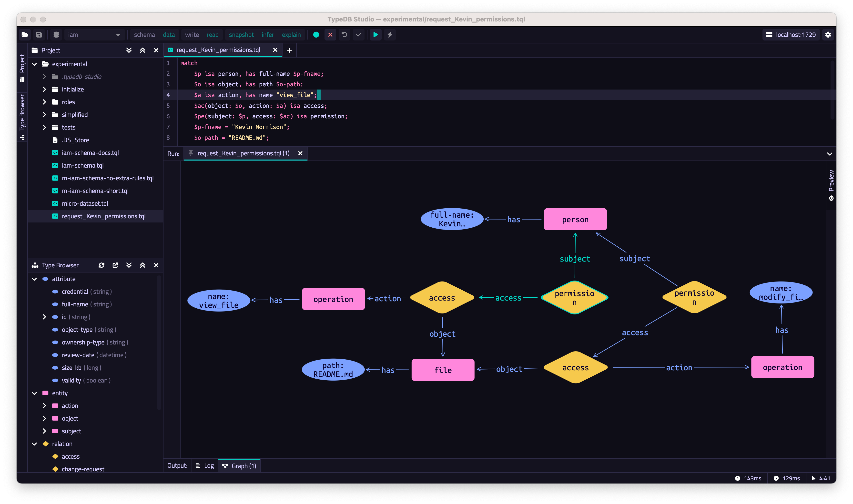Click the database manager icon
The width and height of the screenshot is (853, 504).
point(56,35)
